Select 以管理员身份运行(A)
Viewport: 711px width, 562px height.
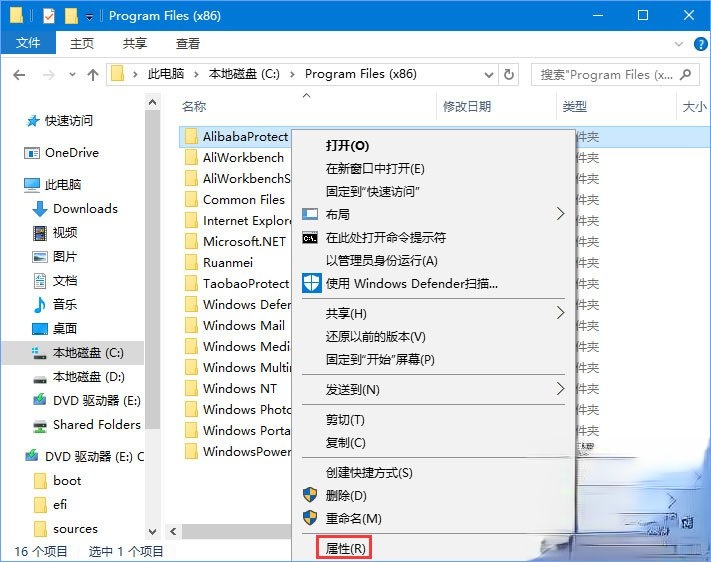[x=381, y=261]
